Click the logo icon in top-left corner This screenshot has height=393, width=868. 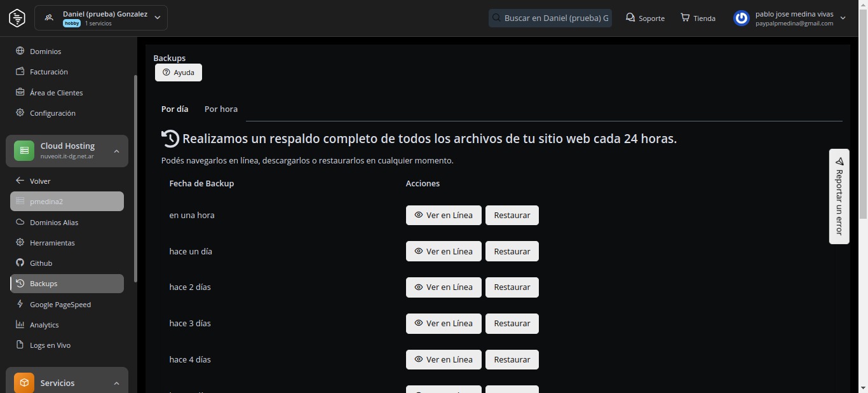point(17,18)
